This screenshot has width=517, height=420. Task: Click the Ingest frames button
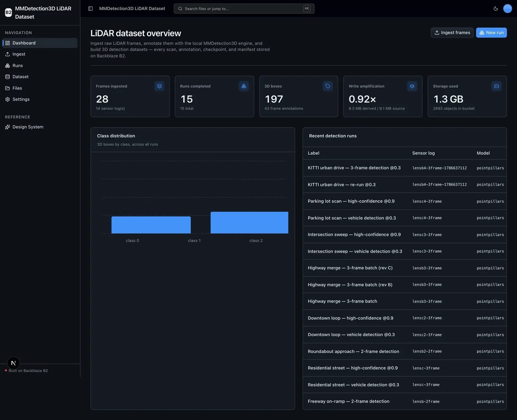coord(452,33)
